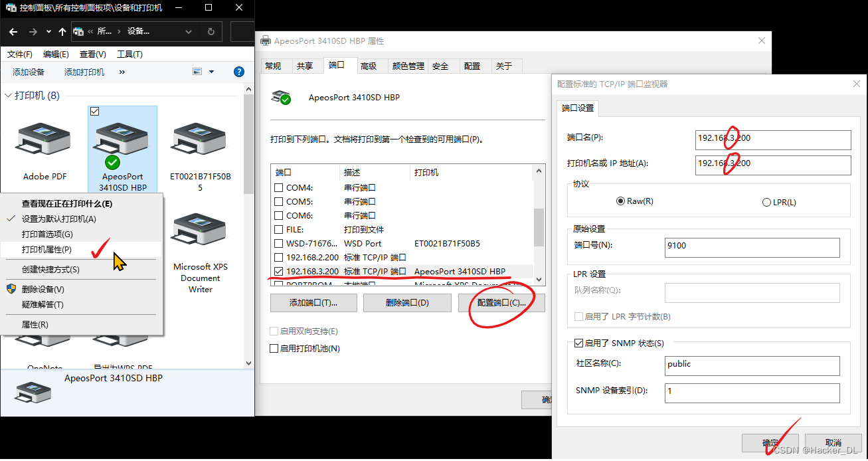Click the port list scroll-up arrow
The height and width of the screenshot is (461, 868).
539,171
